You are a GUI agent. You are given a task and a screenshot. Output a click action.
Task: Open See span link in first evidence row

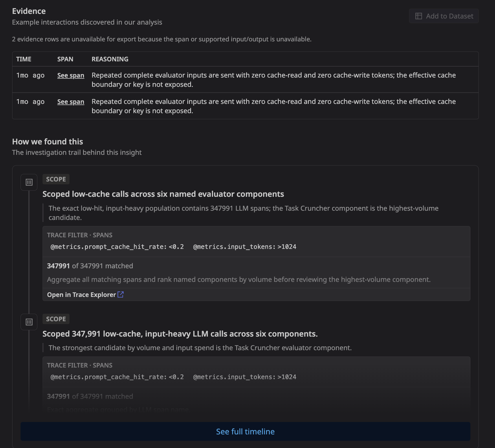coord(71,75)
